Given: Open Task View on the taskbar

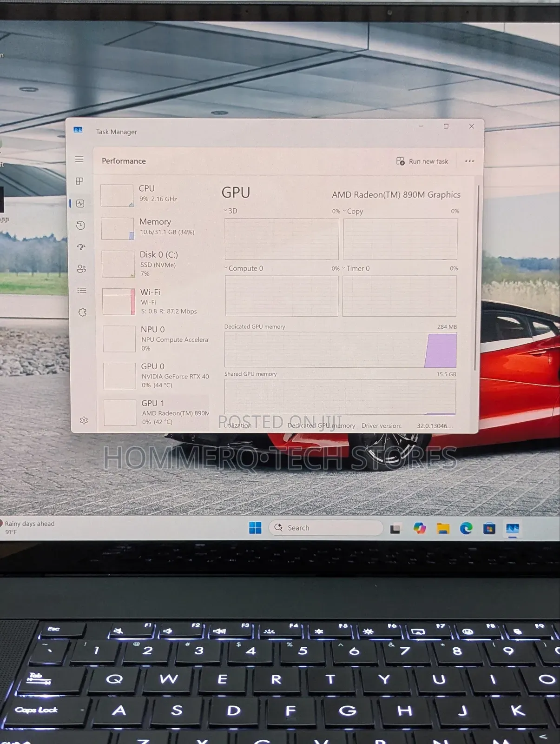Looking at the screenshot, I should [395, 528].
